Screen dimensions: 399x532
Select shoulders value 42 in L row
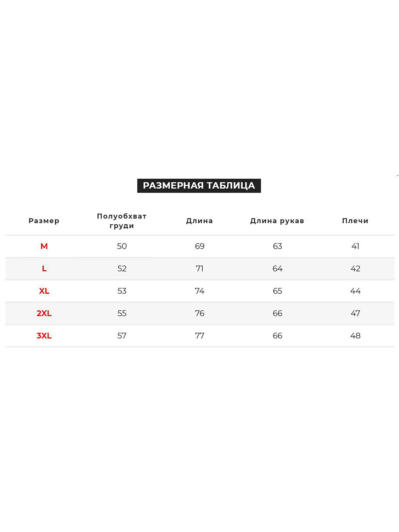[x=355, y=268]
